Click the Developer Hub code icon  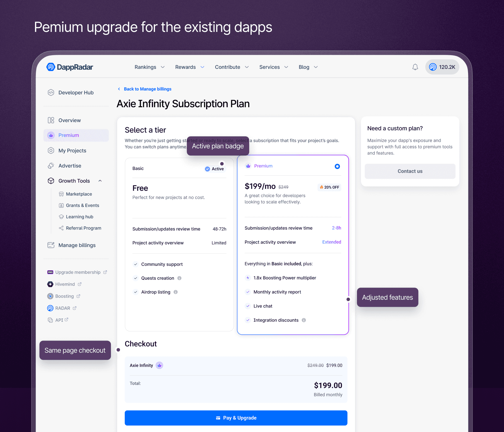pyautogui.click(x=51, y=92)
